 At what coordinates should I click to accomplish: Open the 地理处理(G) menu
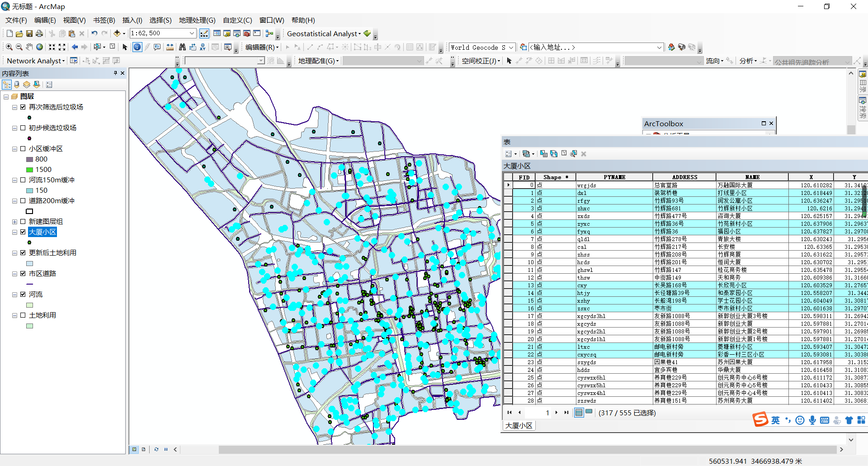pos(197,20)
